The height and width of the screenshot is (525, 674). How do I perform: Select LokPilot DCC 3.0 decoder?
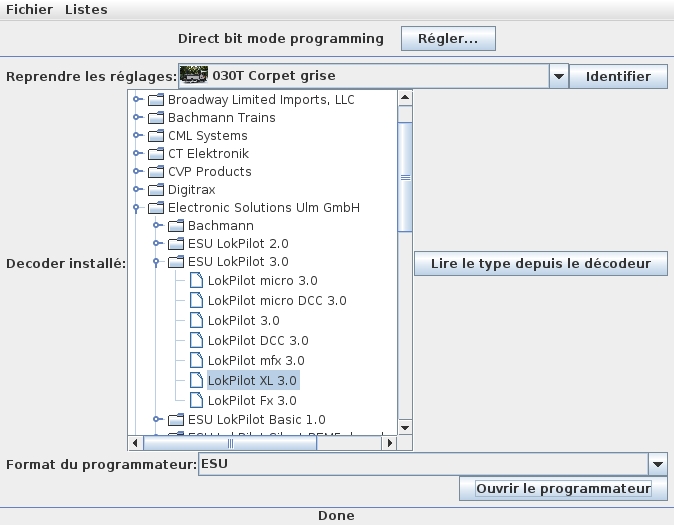258,341
